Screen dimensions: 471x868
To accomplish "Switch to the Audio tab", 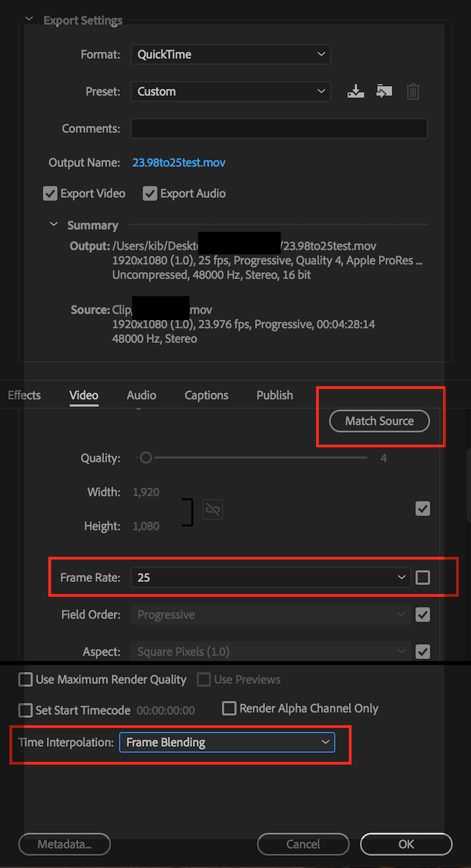I will coord(141,395).
